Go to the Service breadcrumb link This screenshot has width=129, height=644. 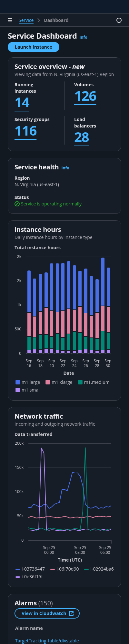point(26,20)
